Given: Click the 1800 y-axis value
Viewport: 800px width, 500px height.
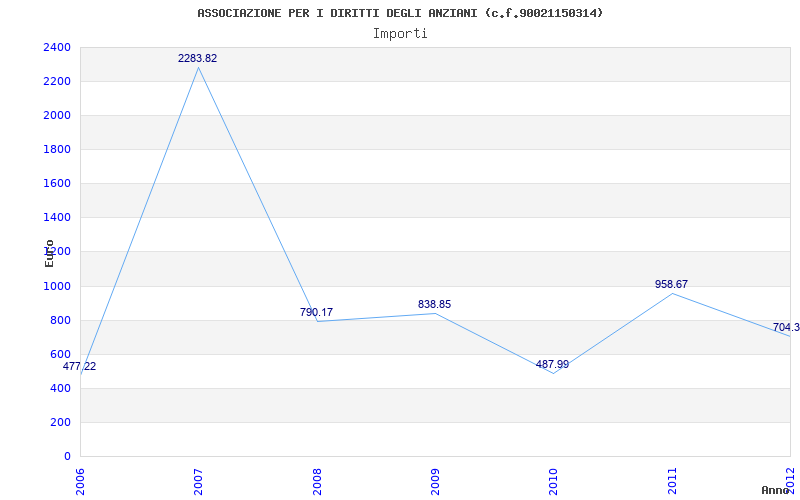Looking at the screenshot, I should pyautogui.click(x=57, y=150).
